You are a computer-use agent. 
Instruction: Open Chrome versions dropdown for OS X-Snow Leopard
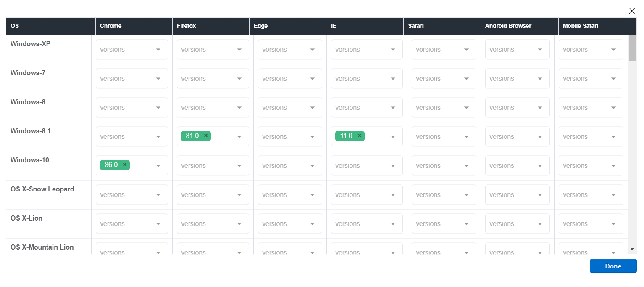[132, 195]
